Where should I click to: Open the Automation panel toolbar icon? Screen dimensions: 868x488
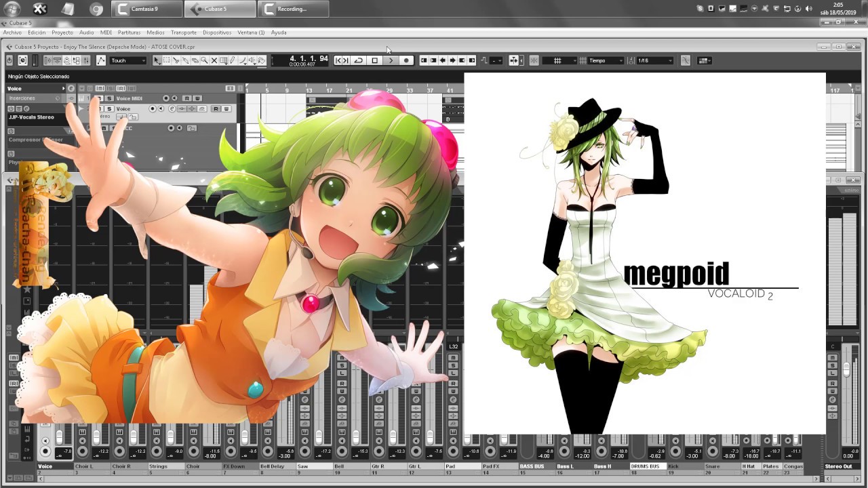[101, 60]
